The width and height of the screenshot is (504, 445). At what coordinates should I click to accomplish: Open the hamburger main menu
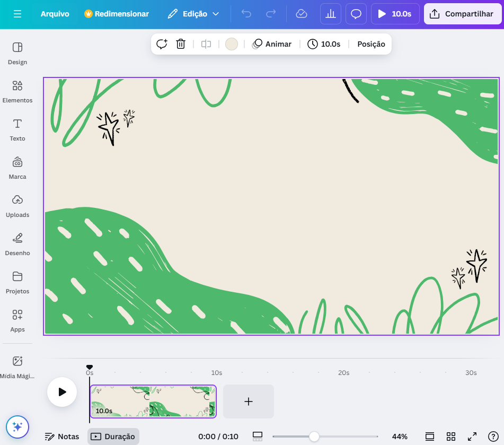pyautogui.click(x=17, y=14)
